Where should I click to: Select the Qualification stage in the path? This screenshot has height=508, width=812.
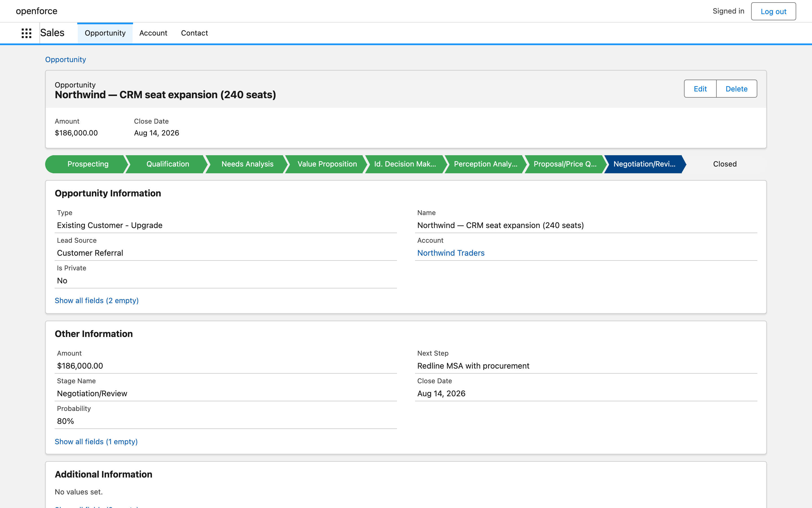click(167, 164)
